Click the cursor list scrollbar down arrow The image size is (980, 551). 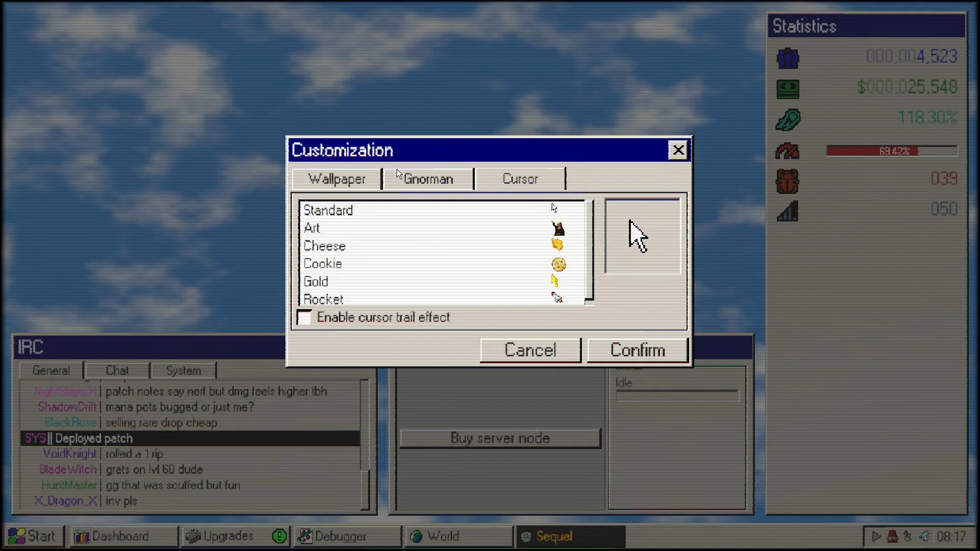pos(589,303)
